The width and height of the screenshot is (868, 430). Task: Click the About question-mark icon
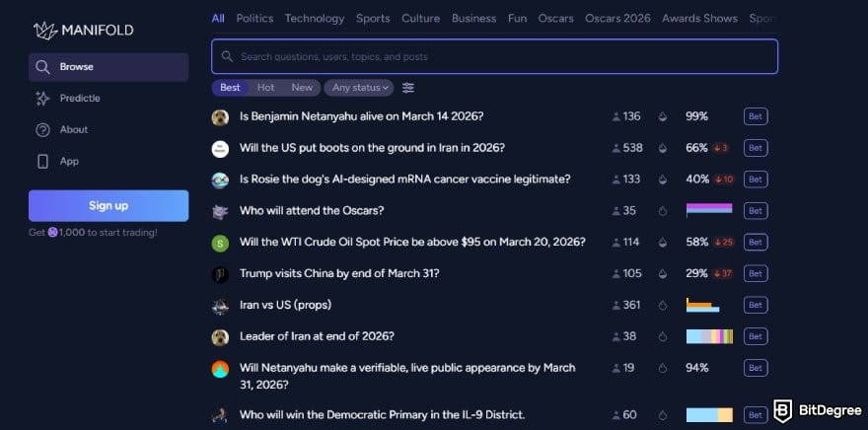tap(42, 130)
